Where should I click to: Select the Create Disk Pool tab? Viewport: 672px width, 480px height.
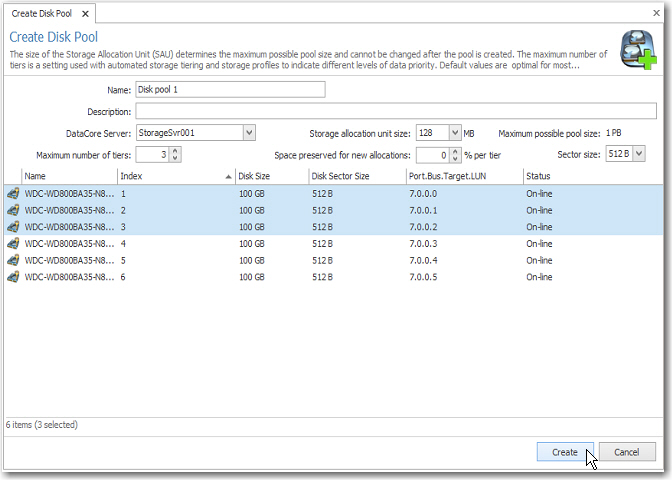(42, 14)
